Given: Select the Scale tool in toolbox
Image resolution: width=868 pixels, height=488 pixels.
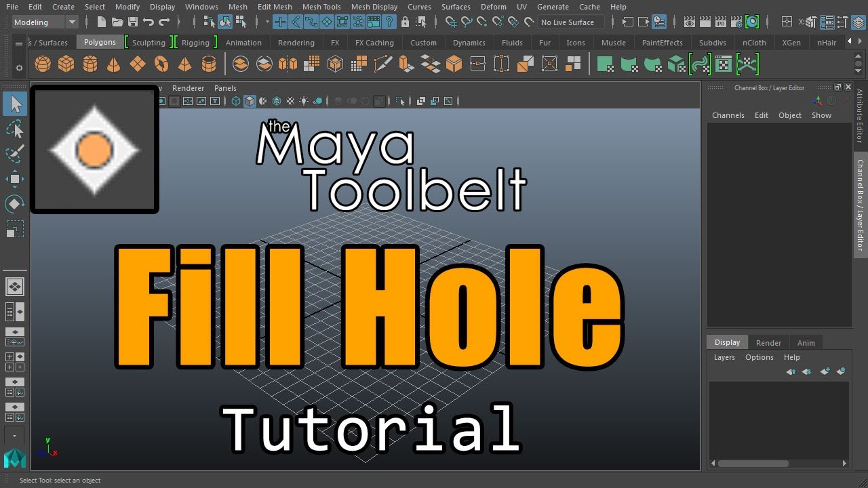Looking at the screenshot, I should pyautogui.click(x=15, y=229).
